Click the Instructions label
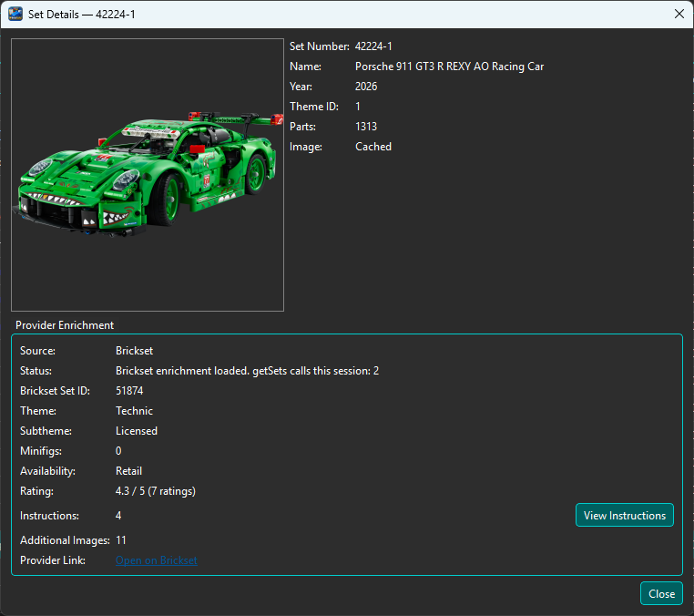The height and width of the screenshot is (616, 694). pos(49,516)
